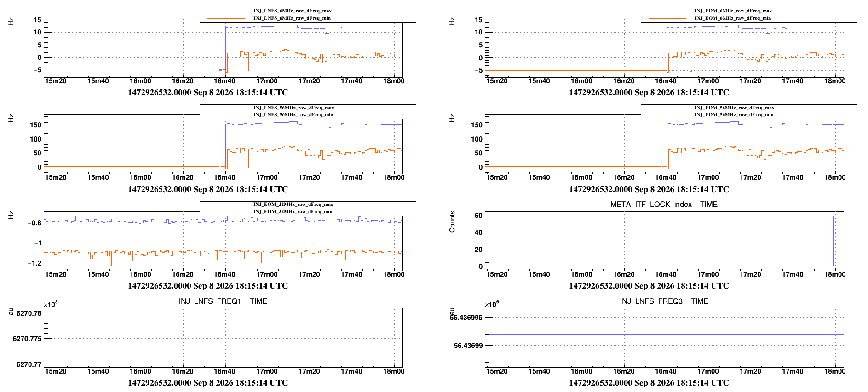868x392 pixels.
Task: Click the orange line legend swatch in EOM 56MHz plot
Action: pyautogui.click(x=667, y=115)
